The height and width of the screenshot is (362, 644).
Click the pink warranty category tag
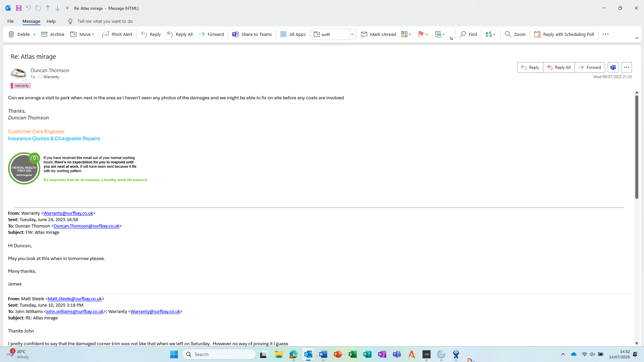pos(21,86)
